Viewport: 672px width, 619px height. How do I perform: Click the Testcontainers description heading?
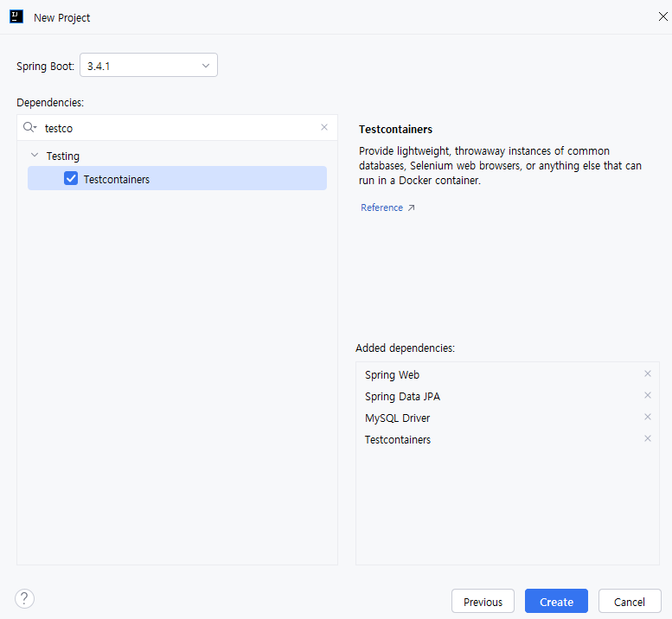395,130
